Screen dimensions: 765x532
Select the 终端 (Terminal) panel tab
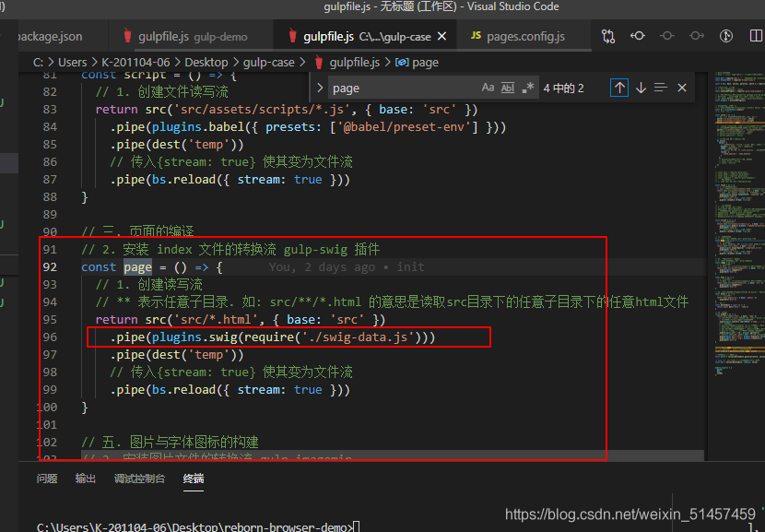tap(194, 479)
